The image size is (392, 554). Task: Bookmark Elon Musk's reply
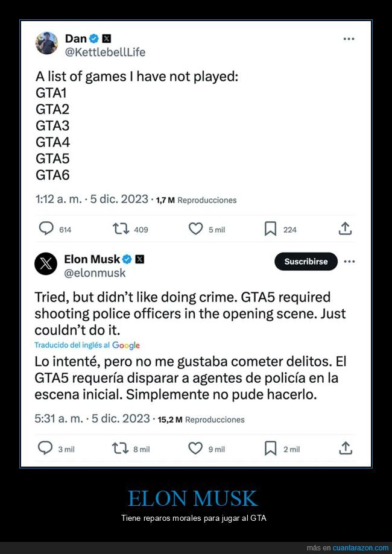pyautogui.click(x=270, y=449)
